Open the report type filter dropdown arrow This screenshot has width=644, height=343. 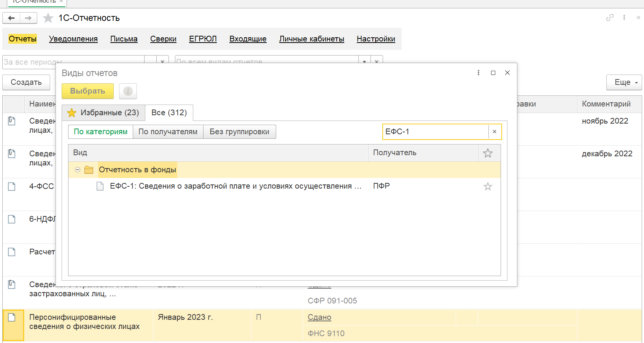(364, 62)
